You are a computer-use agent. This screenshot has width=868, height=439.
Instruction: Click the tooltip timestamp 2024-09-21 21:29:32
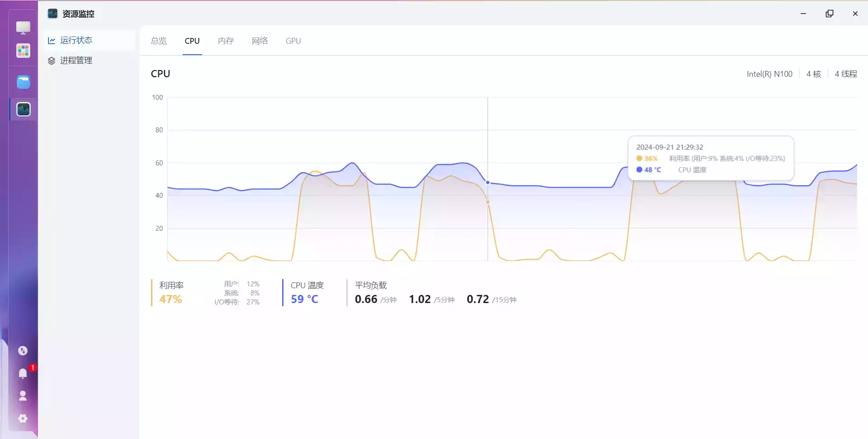670,147
